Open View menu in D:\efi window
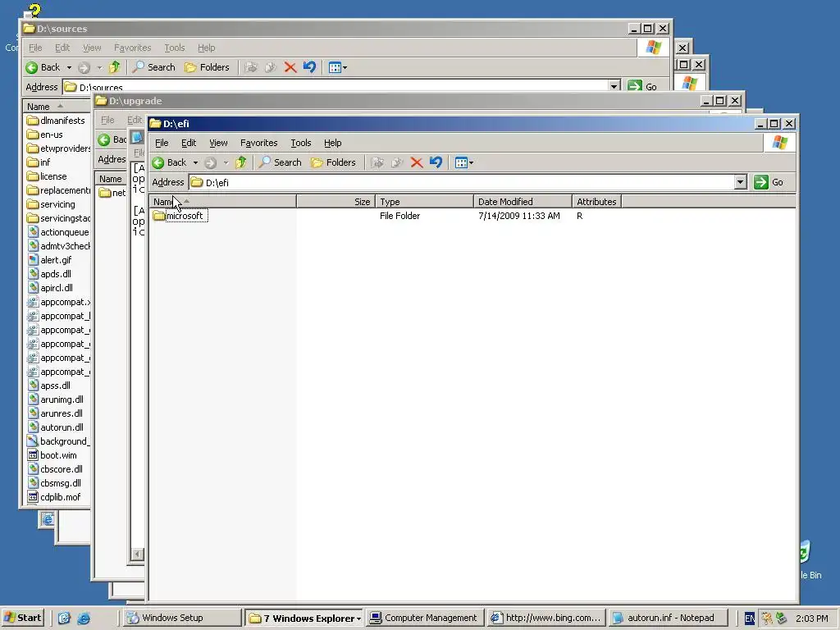The width and height of the screenshot is (840, 630). click(218, 143)
